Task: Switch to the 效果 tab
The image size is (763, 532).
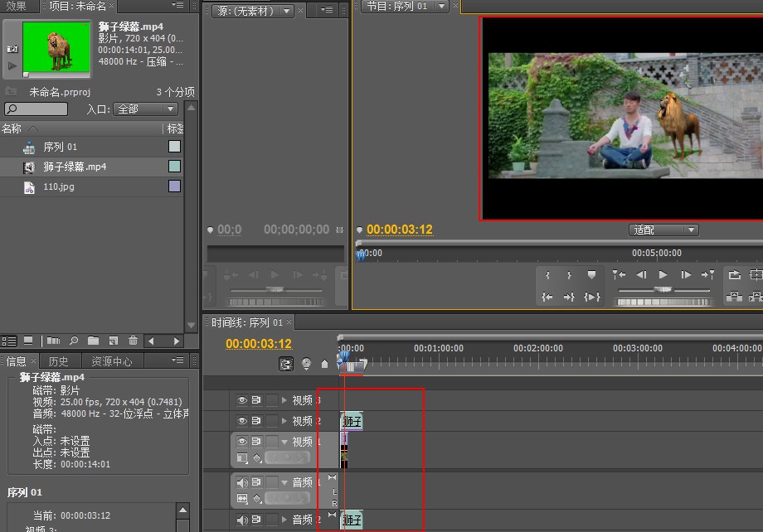Action: [x=16, y=6]
